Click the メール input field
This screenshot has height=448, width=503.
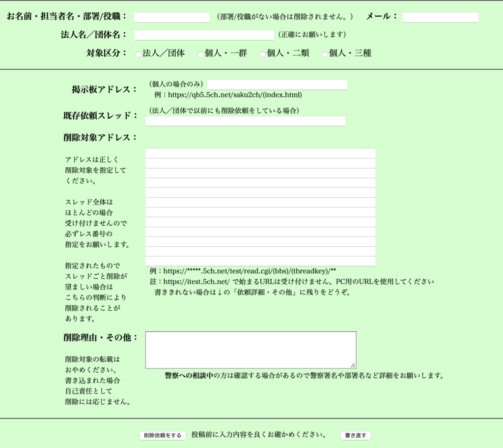pos(440,17)
